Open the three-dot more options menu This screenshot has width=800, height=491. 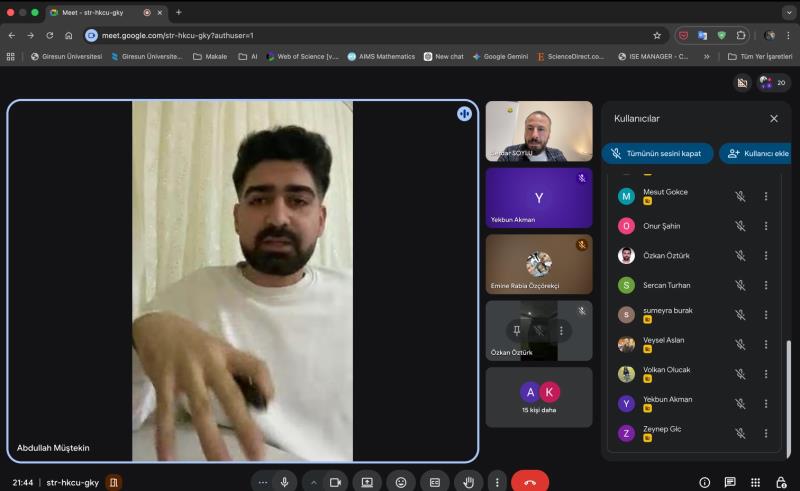point(497,482)
